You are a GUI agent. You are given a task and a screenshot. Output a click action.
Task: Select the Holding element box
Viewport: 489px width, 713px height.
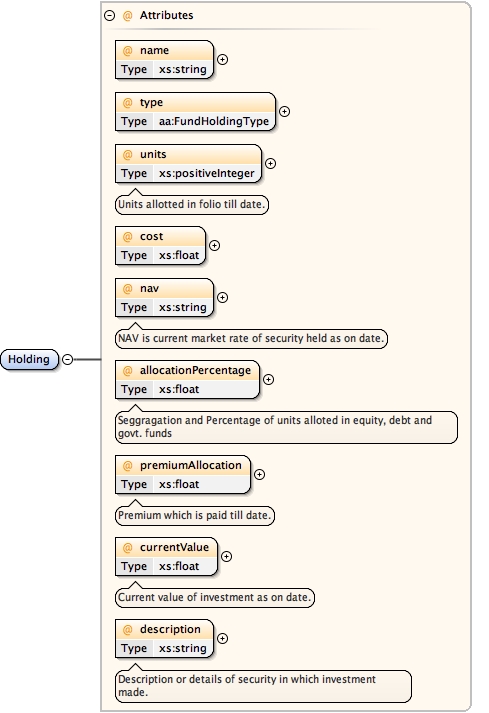(x=30, y=359)
